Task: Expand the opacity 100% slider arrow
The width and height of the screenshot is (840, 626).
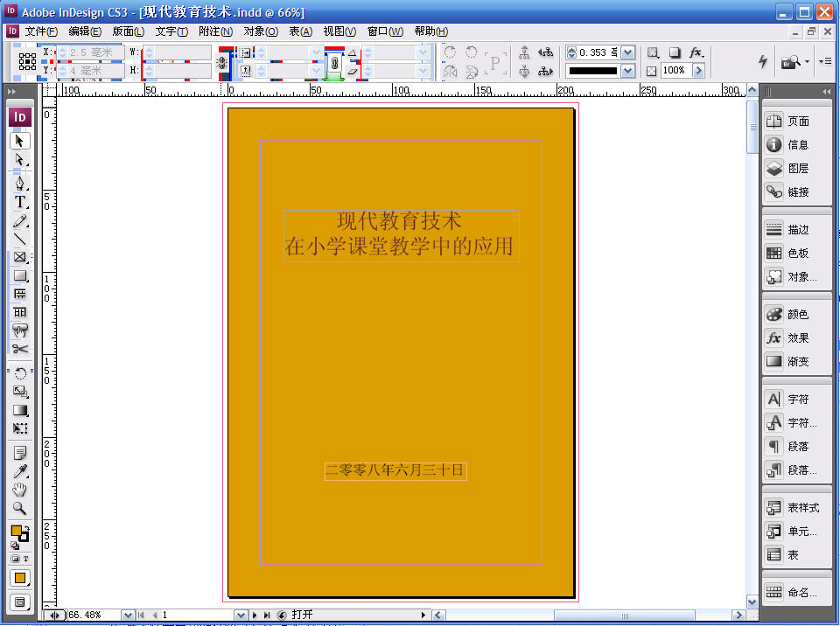Action: [698, 71]
